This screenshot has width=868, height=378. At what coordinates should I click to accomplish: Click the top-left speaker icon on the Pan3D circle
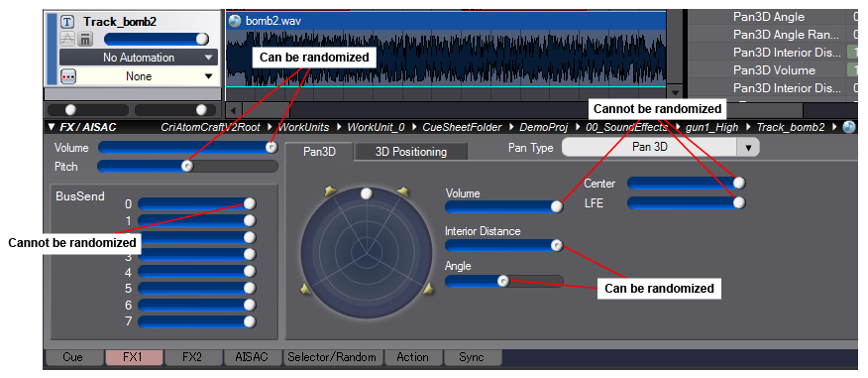click(330, 191)
